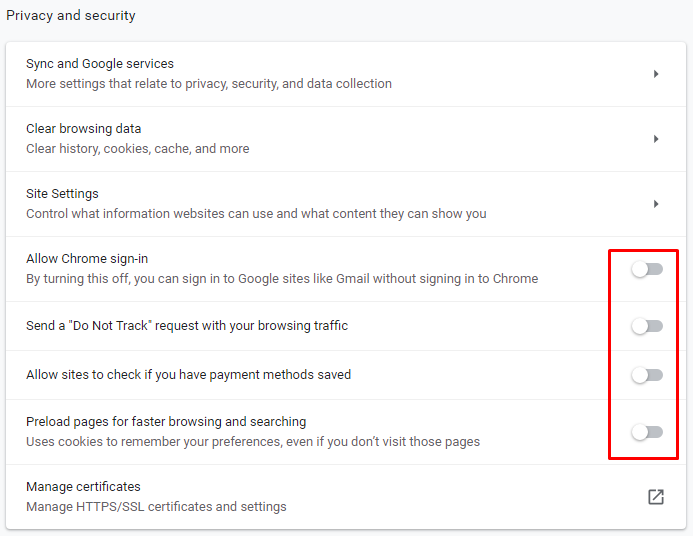This screenshot has width=693, height=536.
Task: Click the "Control what information websites can use" text
Action: [x=256, y=214]
